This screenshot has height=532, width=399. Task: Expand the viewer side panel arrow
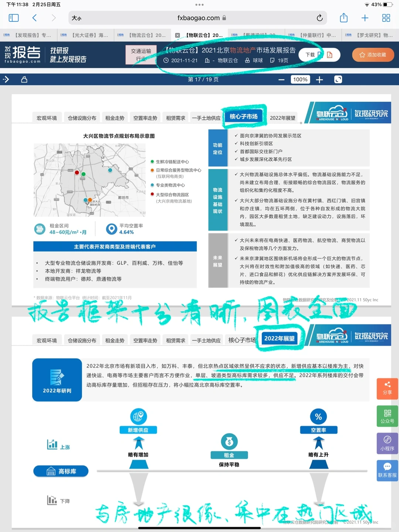(6, 79)
